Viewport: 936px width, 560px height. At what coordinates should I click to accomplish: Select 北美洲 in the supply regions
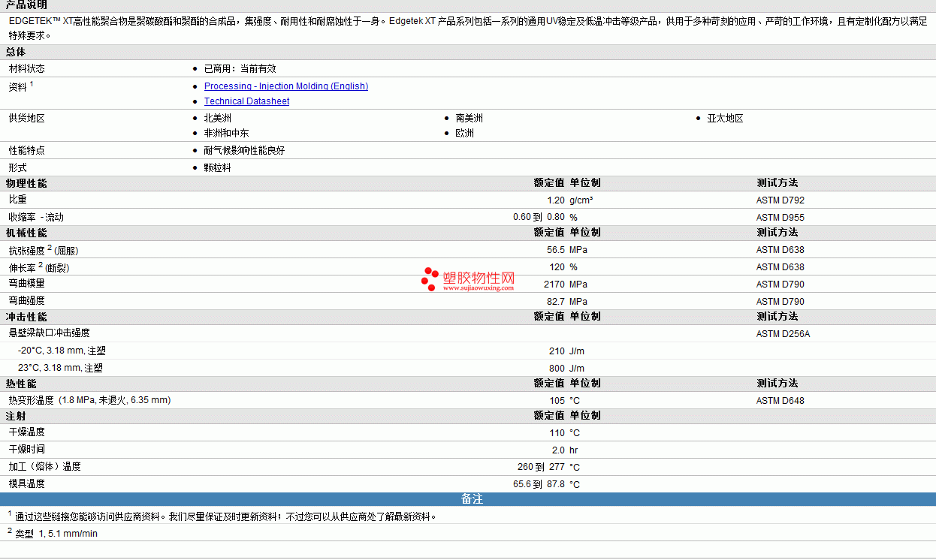tap(218, 119)
